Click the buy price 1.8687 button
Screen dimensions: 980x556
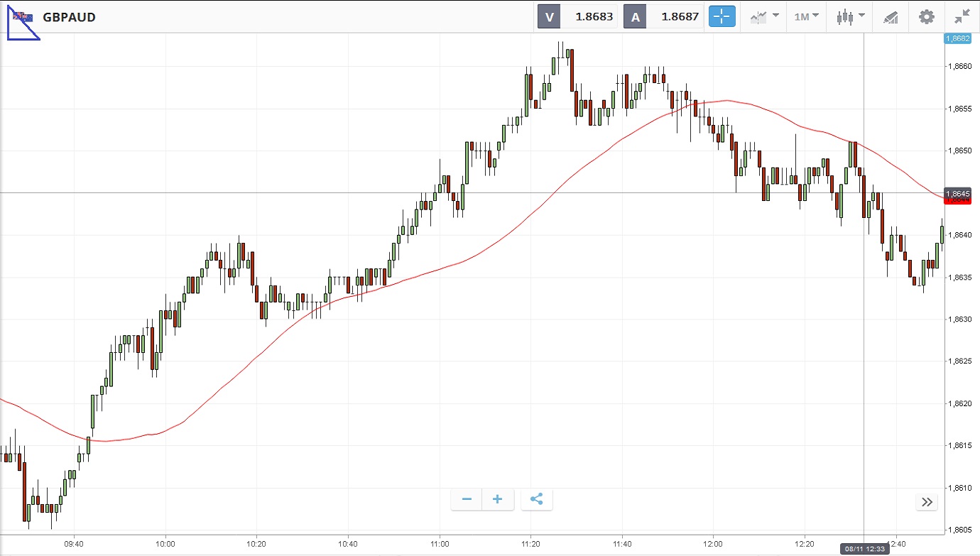click(663, 16)
